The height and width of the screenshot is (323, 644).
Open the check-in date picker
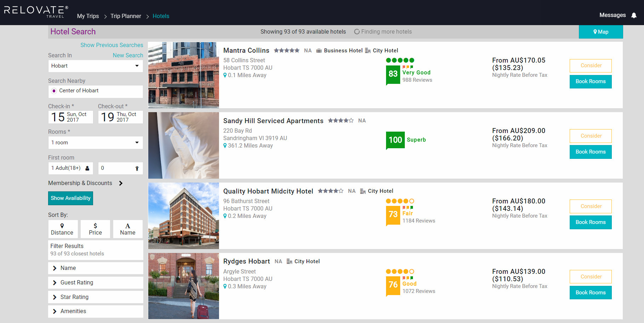click(x=70, y=117)
